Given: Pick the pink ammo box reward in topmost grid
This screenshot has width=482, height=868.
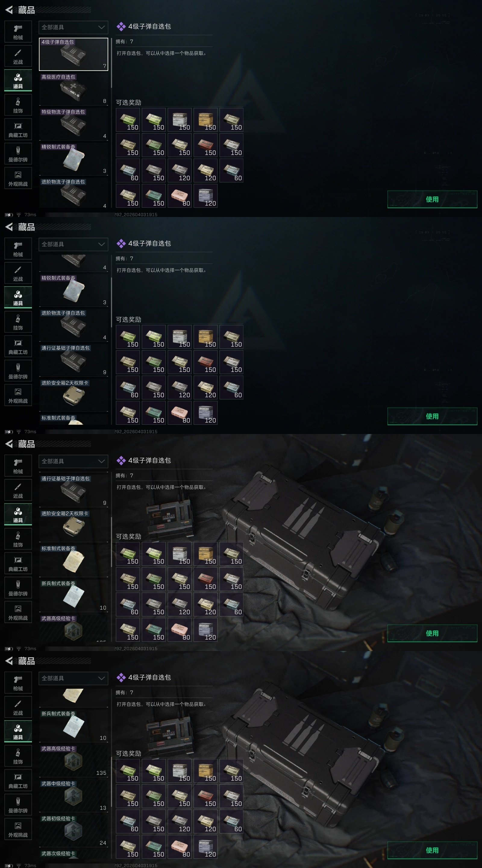Looking at the screenshot, I should 180,196.
